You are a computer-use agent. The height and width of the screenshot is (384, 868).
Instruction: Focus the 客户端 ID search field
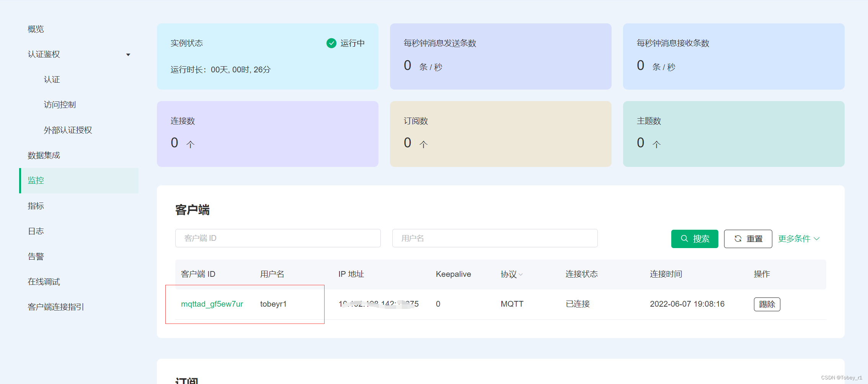pyautogui.click(x=278, y=238)
